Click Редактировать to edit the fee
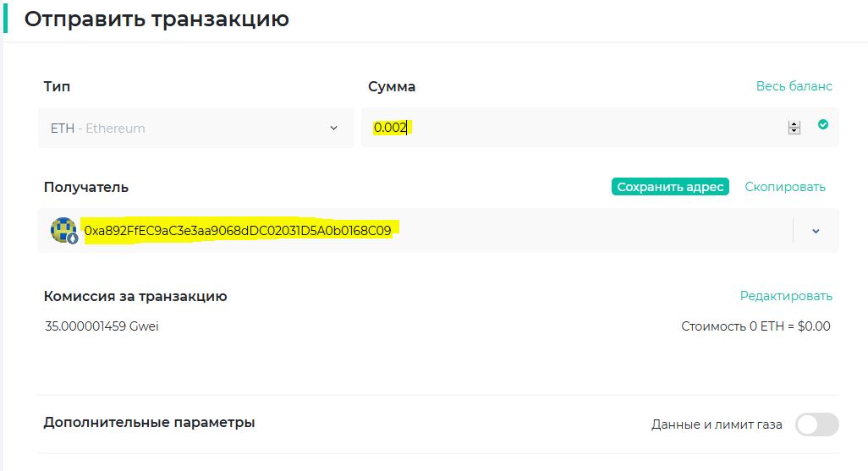Image resolution: width=868 pixels, height=471 pixels. click(786, 296)
